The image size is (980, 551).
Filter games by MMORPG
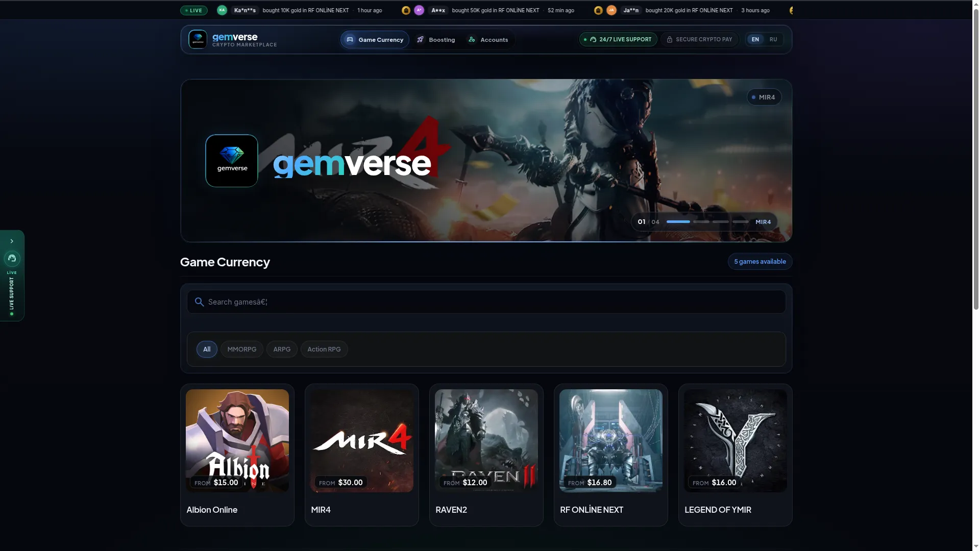tap(242, 349)
